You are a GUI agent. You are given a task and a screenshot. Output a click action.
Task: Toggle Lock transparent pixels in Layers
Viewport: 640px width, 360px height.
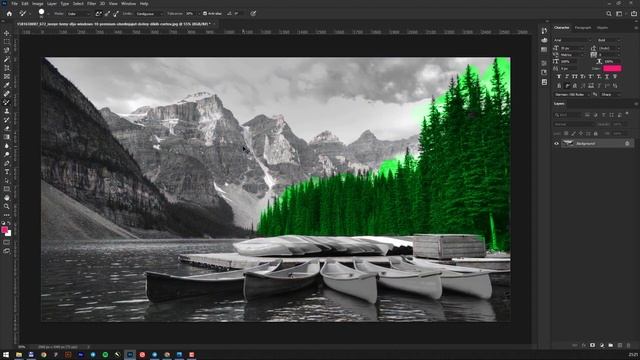566,133
